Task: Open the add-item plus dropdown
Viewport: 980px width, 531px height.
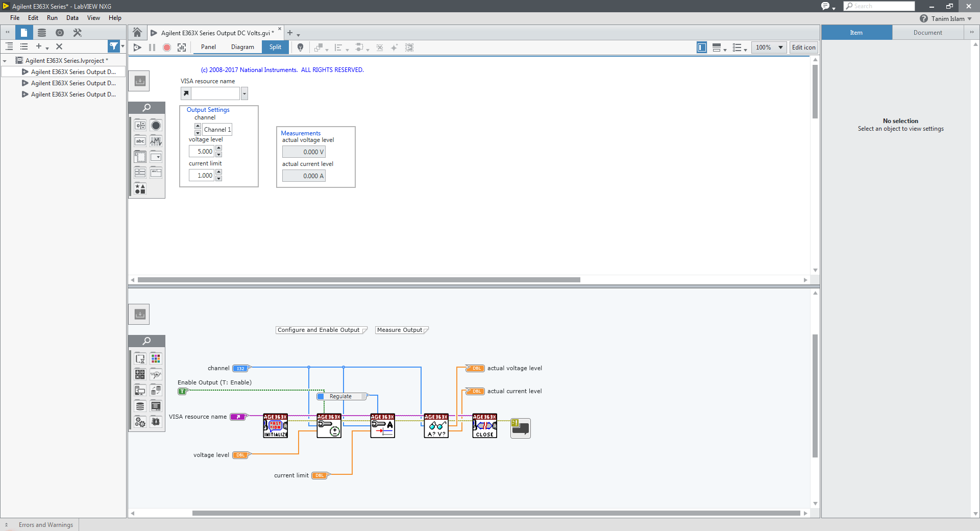Action: click(41, 46)
